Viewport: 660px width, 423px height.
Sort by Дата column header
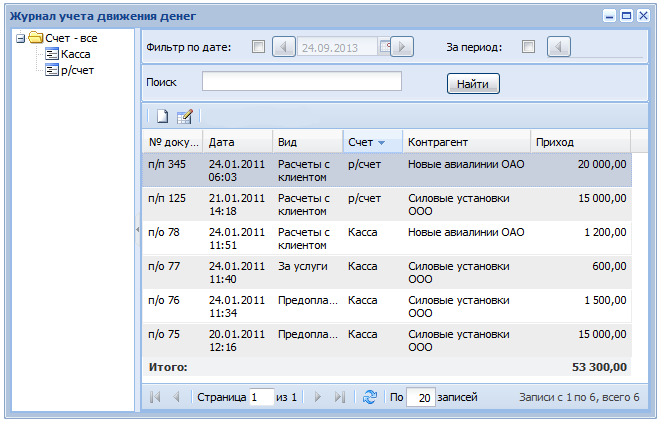coord(238,142)
